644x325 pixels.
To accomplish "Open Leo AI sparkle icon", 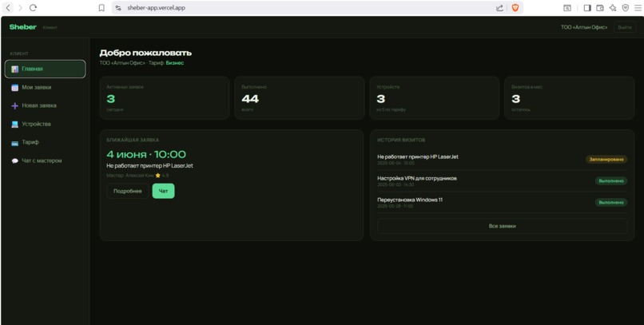I will [x=613, y=8].
